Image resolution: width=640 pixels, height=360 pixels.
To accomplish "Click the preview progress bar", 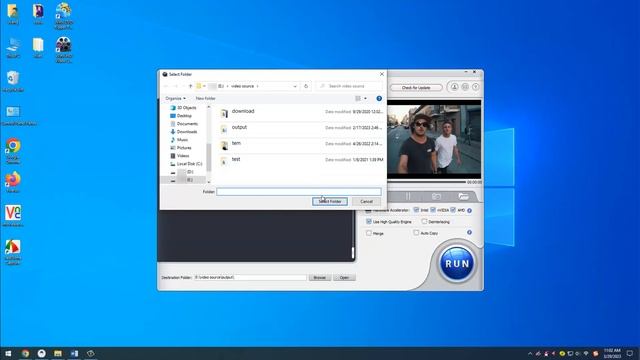I will (x=426, y=182).
